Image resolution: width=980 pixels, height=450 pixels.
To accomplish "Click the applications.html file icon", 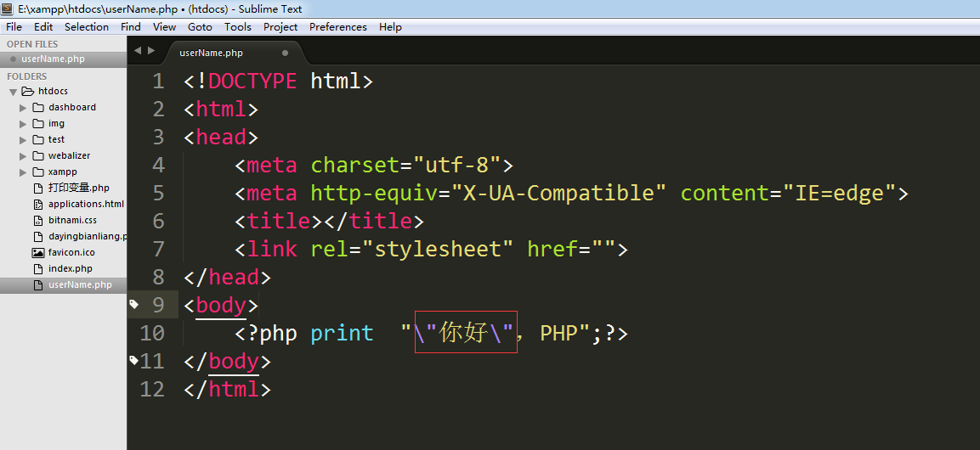I will (x=37, y=204).
